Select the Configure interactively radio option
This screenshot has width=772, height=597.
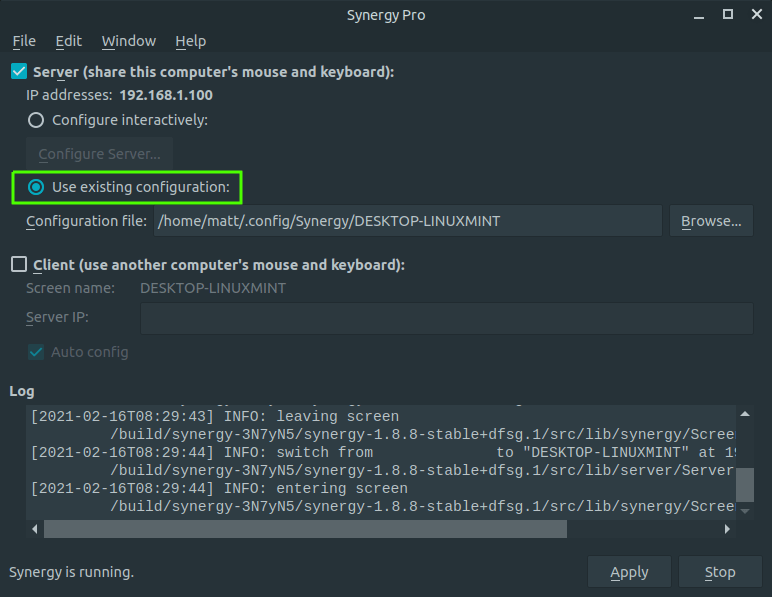point(36,120)
